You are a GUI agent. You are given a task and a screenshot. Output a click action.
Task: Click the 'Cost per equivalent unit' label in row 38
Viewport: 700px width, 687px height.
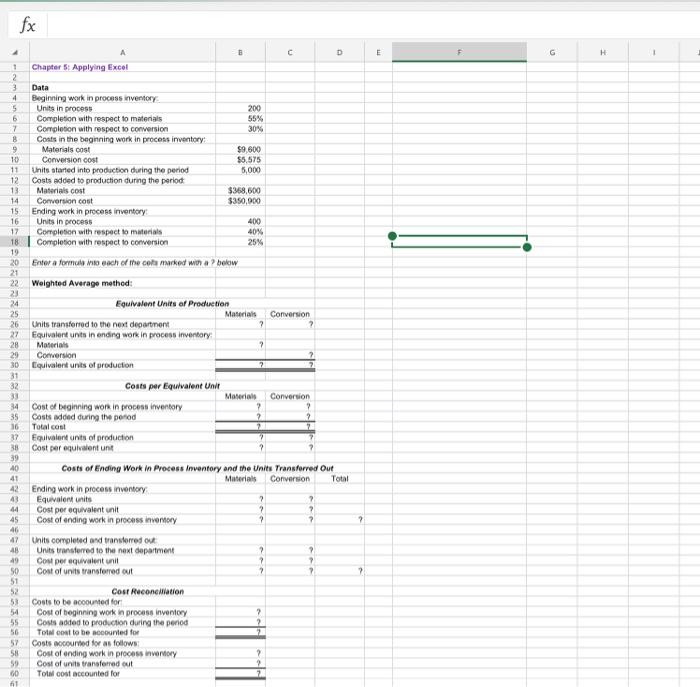click(x=72, y=447)
